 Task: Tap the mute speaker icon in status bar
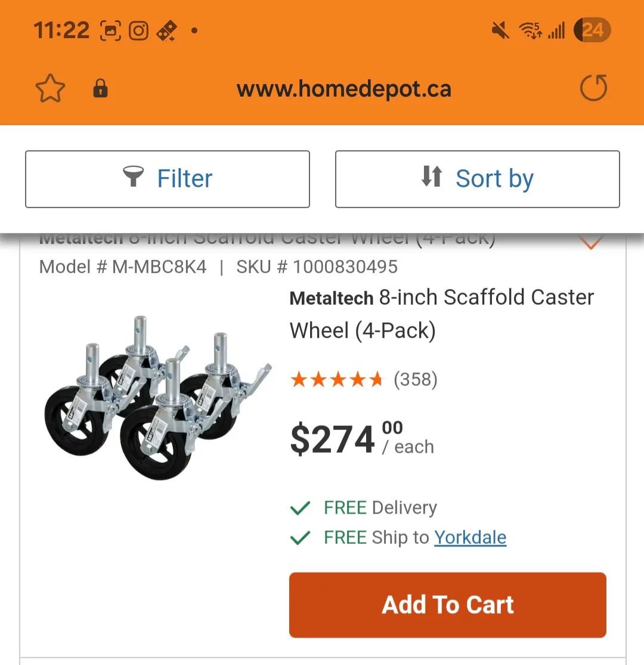pyautogui.click(x=500, y=30)
